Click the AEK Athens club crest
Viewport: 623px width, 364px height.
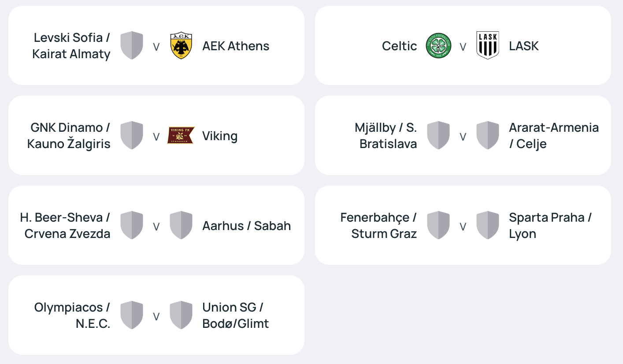[x=181, y=45]
